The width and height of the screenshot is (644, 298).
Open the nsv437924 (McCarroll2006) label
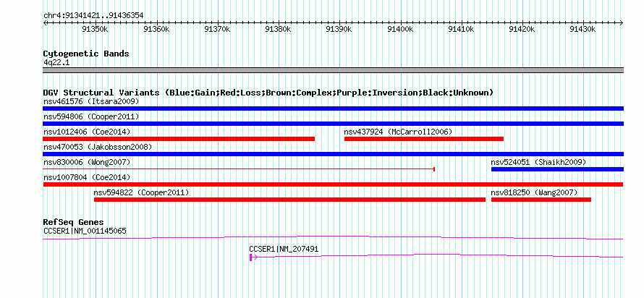(397, 132)
